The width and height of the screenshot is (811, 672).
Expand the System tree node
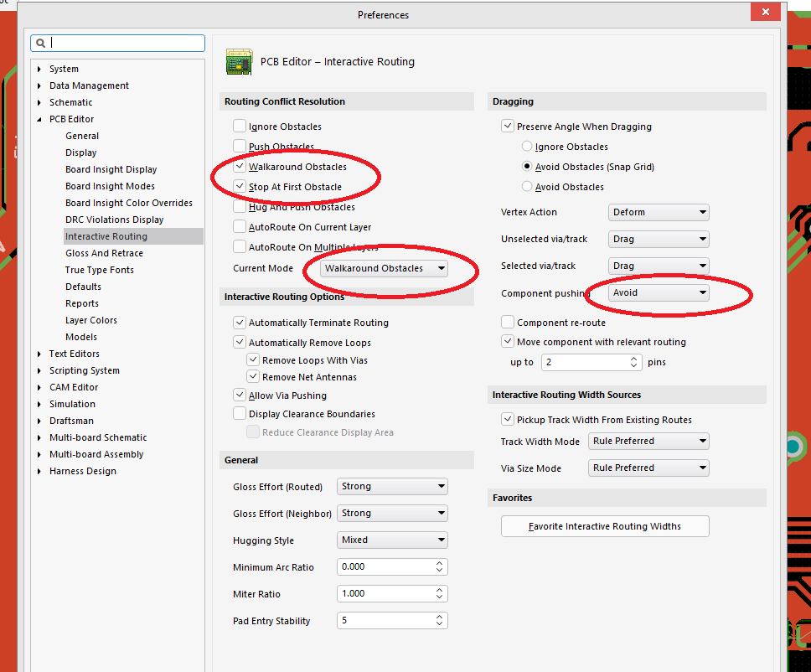pos(39,69)
